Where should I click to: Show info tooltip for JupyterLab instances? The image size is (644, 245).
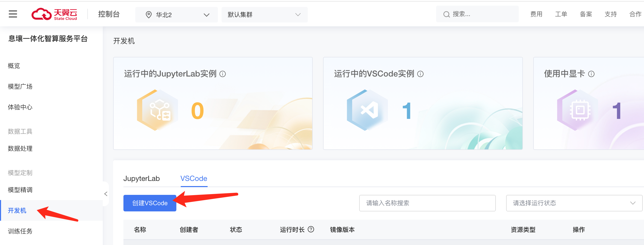(223, 74)
